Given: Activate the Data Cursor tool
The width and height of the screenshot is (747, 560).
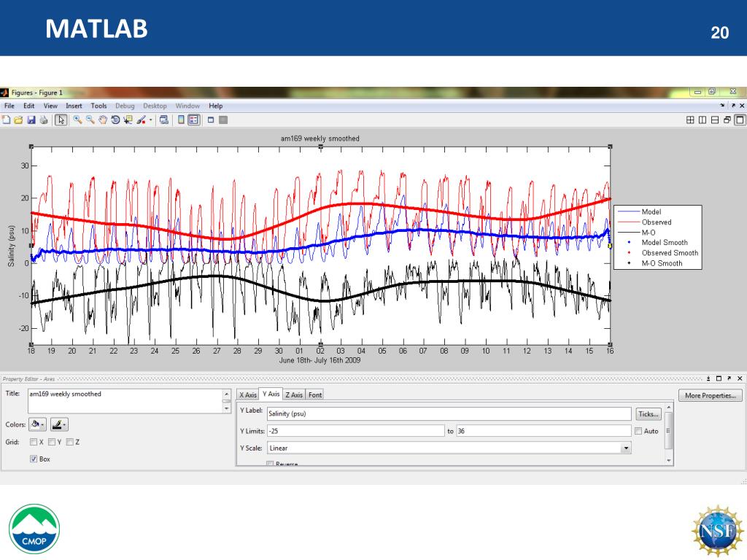Looking at the screenshot, I should pyautogui.click(x=128, y=120).
